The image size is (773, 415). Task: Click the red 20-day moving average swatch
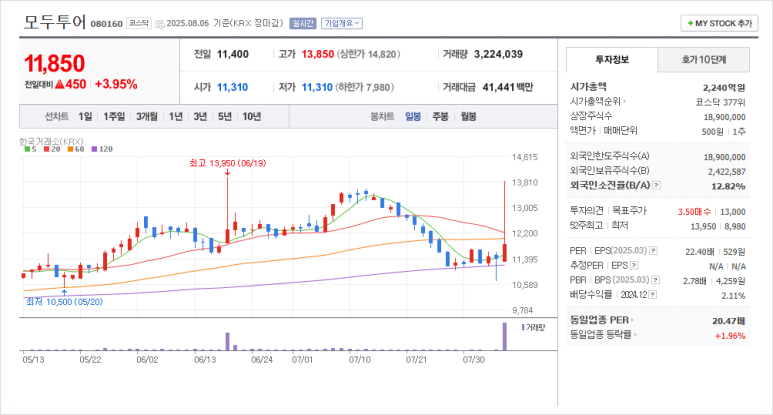(46, 149)
